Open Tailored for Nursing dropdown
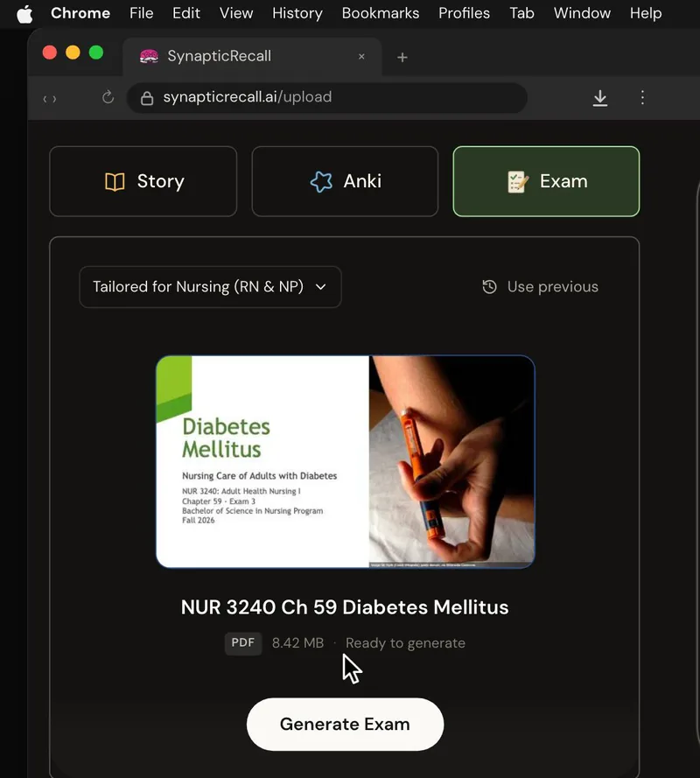The height and width of the screenshot is (778, 700). point(210,287)
